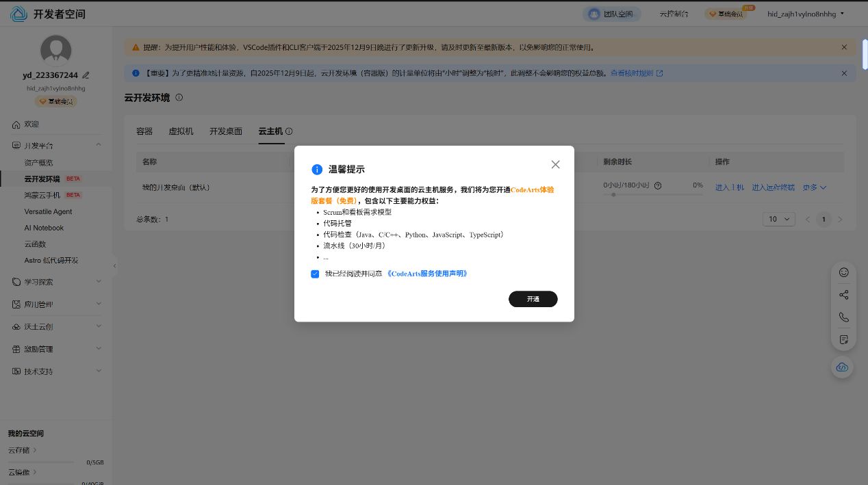Click the share icon on right
The height and width of the screenshot is (485, 868).
click(843, 295)
